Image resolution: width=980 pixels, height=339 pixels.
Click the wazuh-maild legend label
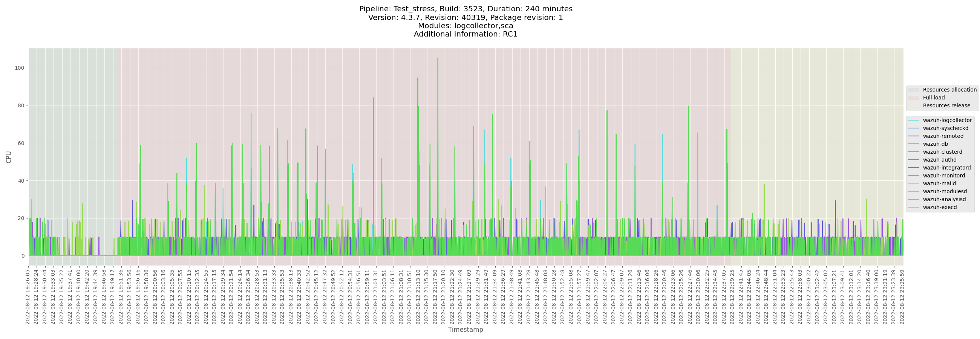click(x=939, y=183)
